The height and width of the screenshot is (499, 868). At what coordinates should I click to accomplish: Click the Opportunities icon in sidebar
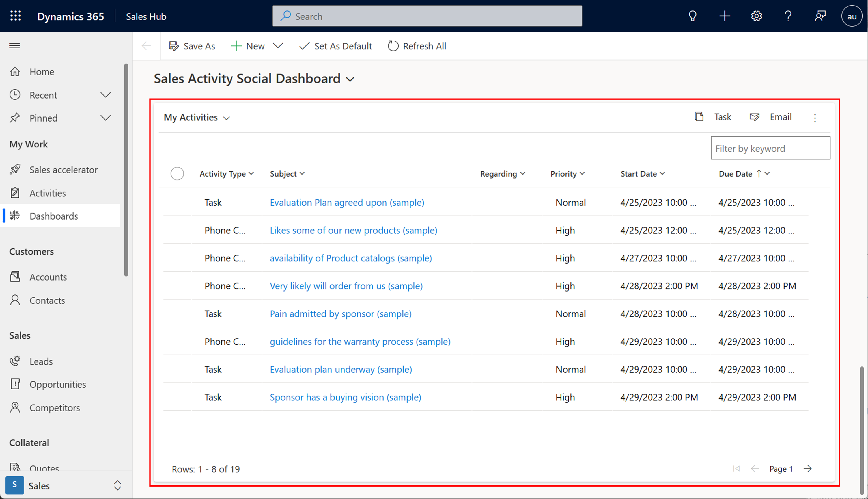(16, 383)
